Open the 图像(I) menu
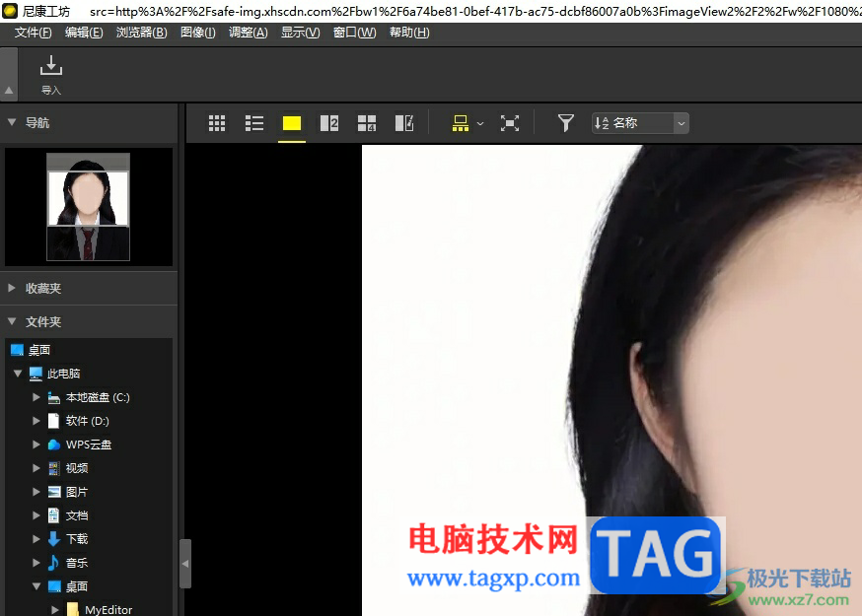Image resolution: width=862 pixels, height=616 pixels. point(198,33)
